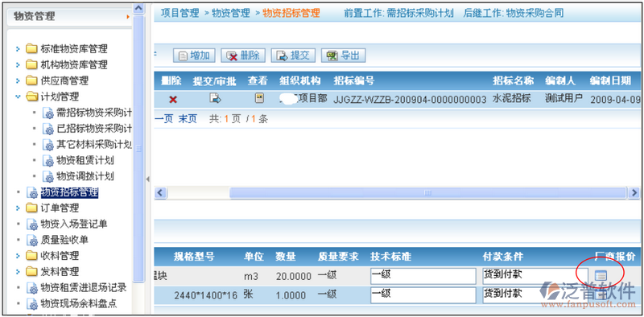Open the view details icon in row
Viewport: 644px width, 317px height.
pos(259,98)
